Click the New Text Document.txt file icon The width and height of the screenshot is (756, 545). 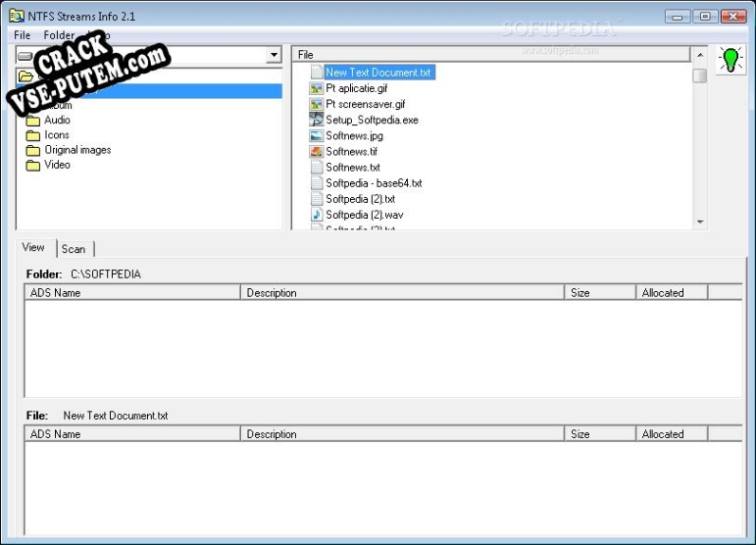317,73
